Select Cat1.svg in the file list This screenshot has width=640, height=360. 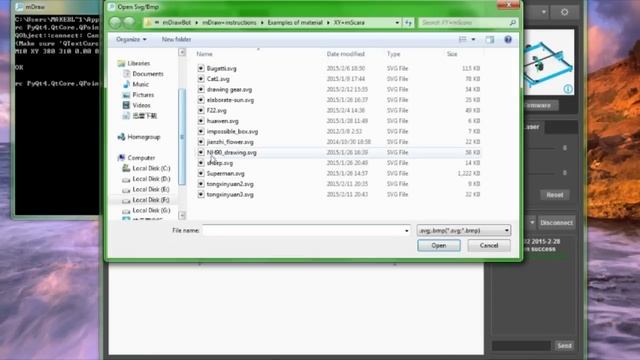[x=218, y=79]
